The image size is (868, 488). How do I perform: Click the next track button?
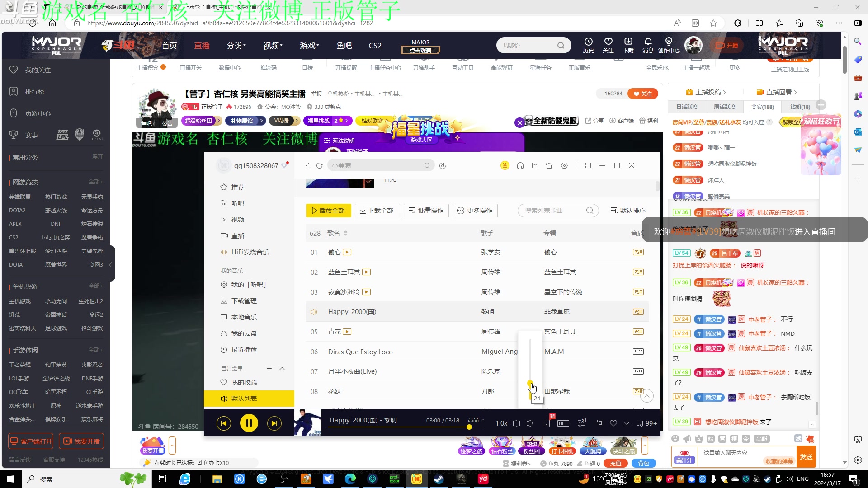pos(274,423)
